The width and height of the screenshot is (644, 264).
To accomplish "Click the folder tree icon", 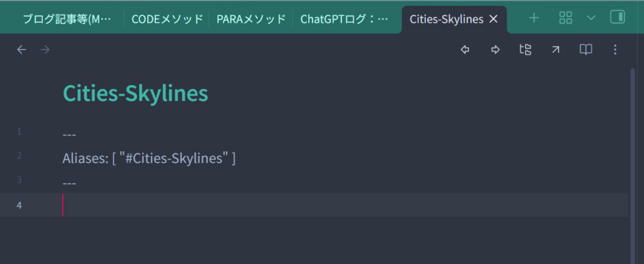I will pyautogui.click(x=525, y=50).
